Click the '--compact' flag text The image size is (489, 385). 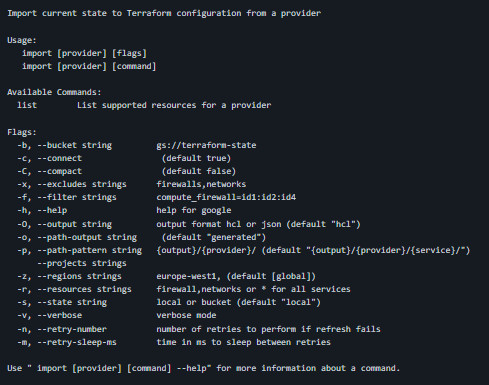[59, 171]
